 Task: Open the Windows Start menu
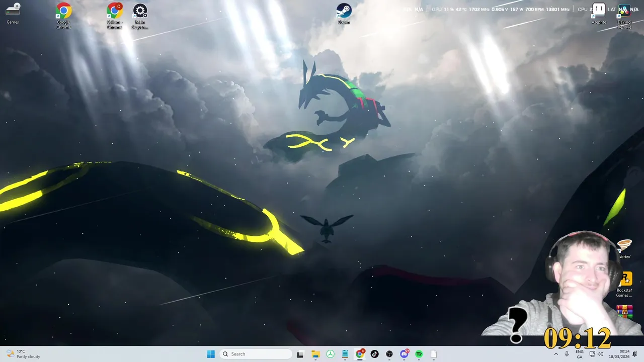(x=211, y=354)
